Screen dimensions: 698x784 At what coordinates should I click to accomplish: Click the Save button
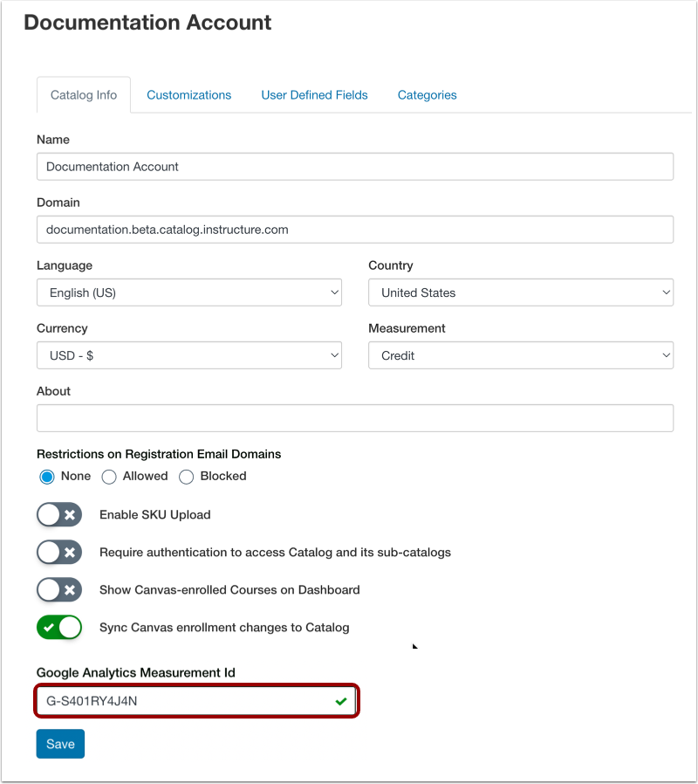[x=60, y=744]
